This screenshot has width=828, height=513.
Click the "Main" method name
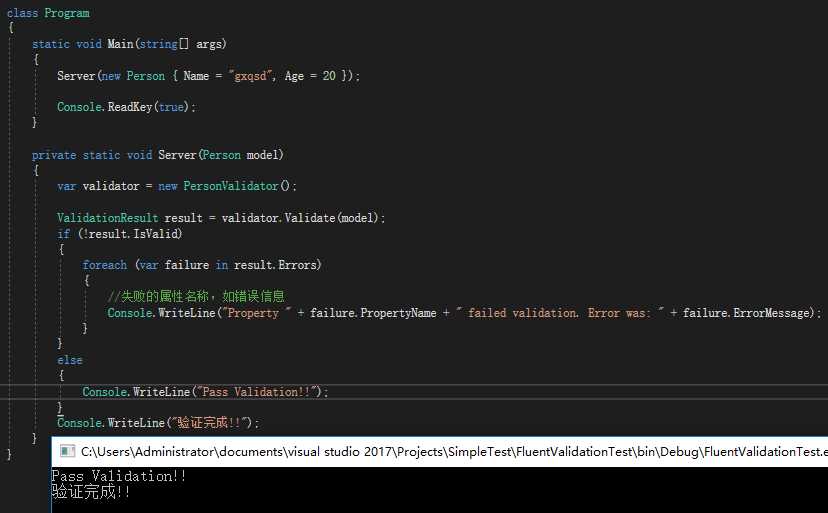coord(120,44)
